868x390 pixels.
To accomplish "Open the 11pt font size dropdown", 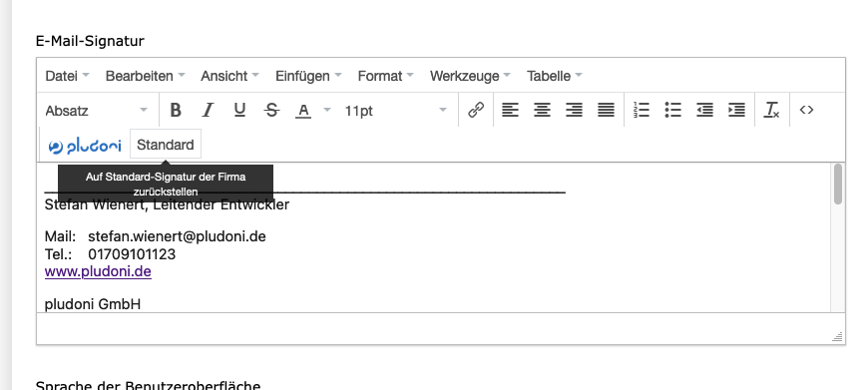I will tap(395, 111).
